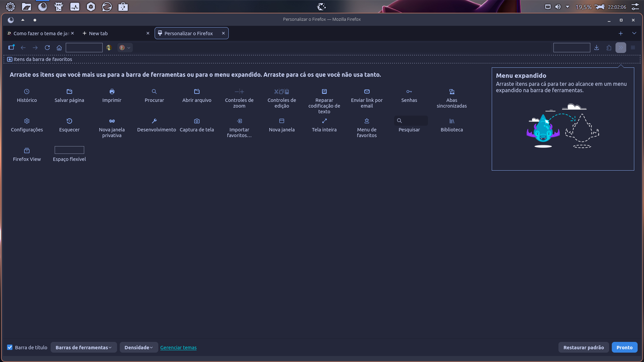Click the Restaurar padrão button
This screenshot has height=362, width=644.
[583, 347]
